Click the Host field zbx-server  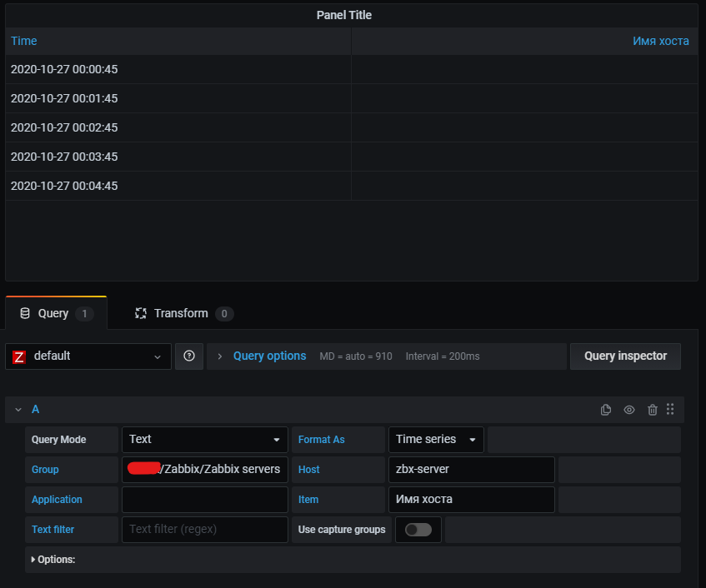click(472, 470)
